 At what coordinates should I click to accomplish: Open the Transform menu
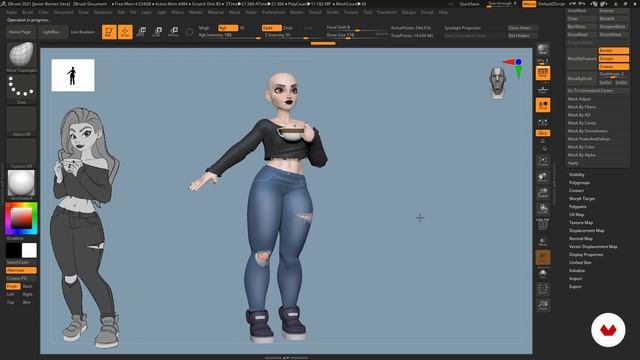coord(387,12)
